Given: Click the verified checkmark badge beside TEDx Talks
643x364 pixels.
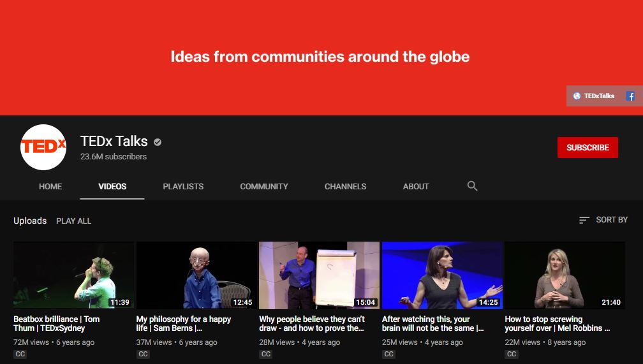Looking at the screenshot, I should [158, 142].
